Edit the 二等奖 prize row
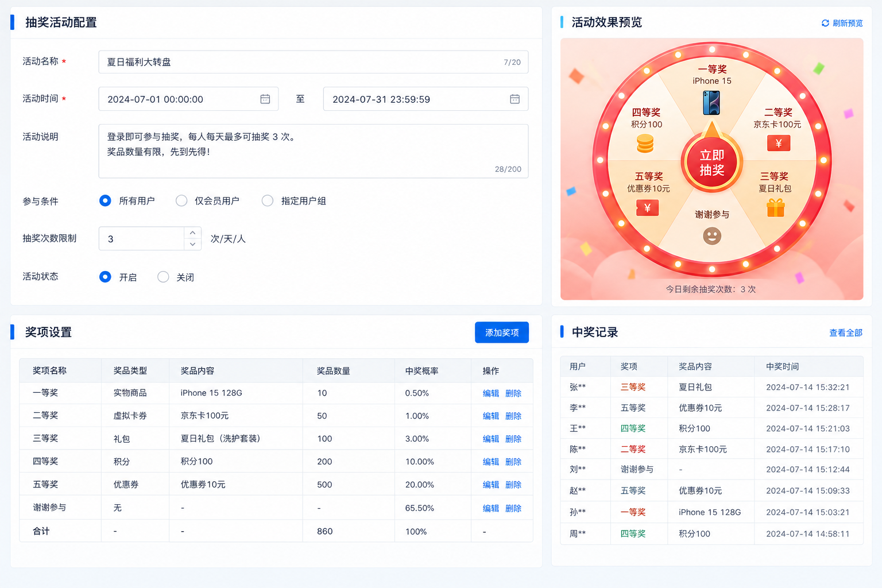The width and height of the screenshot is (882, 588). [491, 416]
